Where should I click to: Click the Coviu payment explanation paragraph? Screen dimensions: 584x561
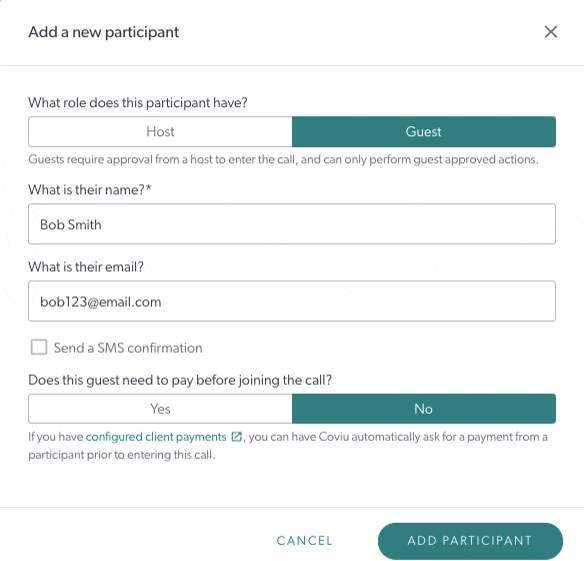[x=288, y=446]
